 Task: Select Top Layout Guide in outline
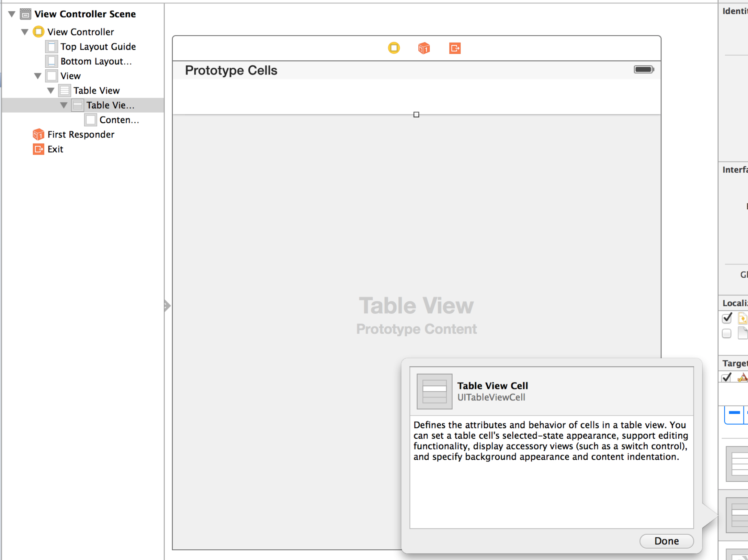click(98, 46)
